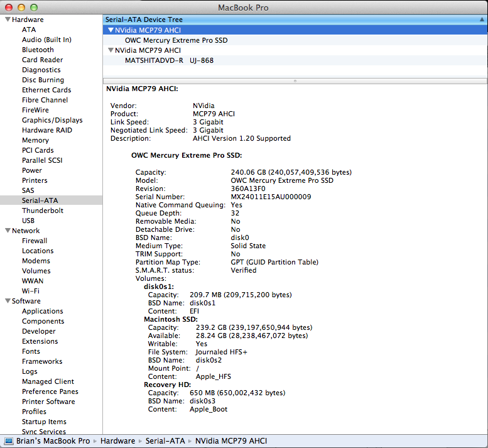
Task: Select MATSHITADVD-R UJ-868 device row
Action: pyautogui.click(x=295, y=60)
